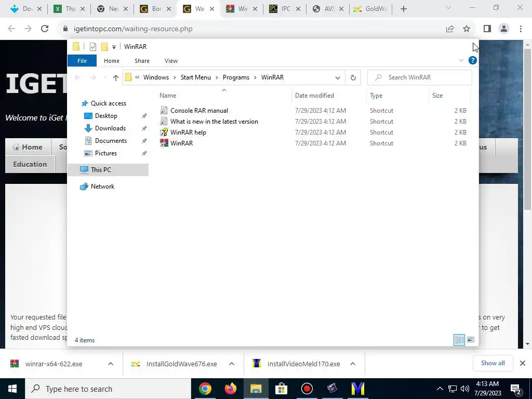The width and height of the screenshot is (532, 399).
Task: Click Show all downloads button
Action: [493, 363]
